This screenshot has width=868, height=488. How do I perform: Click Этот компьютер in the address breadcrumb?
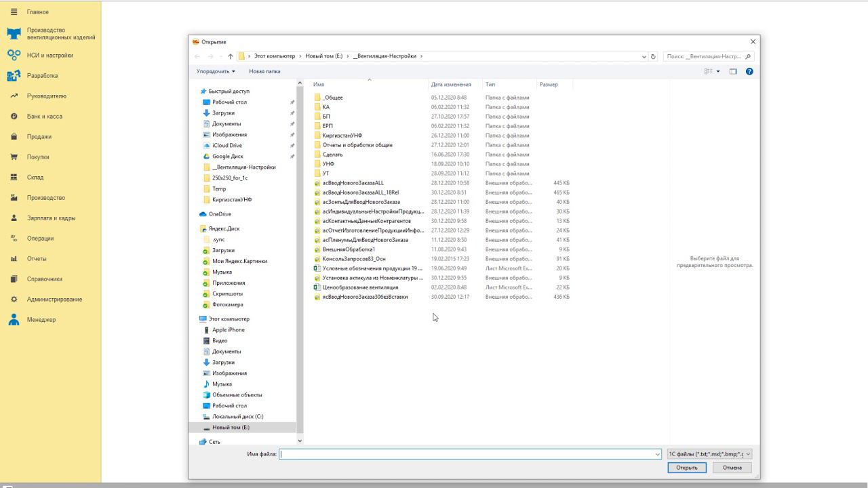pyautogui.click(x=275, y=56)
